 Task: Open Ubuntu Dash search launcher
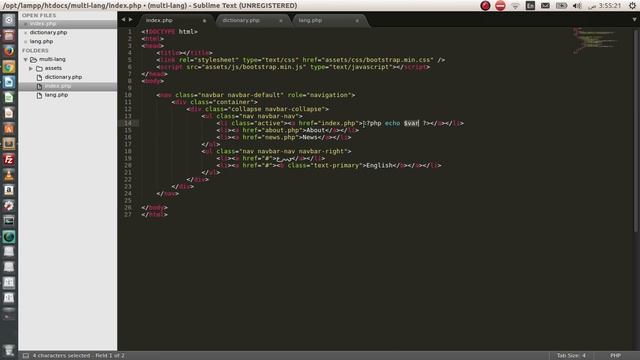tap(9, 20)
